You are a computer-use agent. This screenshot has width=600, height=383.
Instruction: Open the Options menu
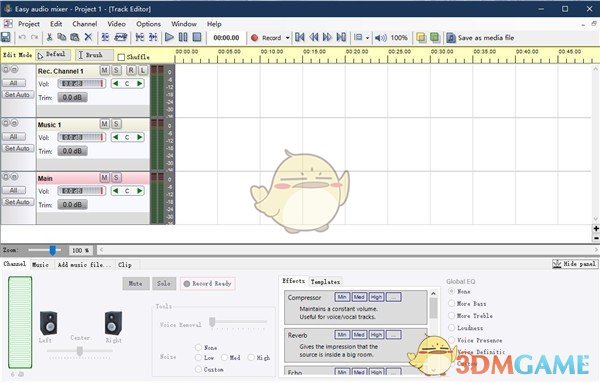coord(148,24)
